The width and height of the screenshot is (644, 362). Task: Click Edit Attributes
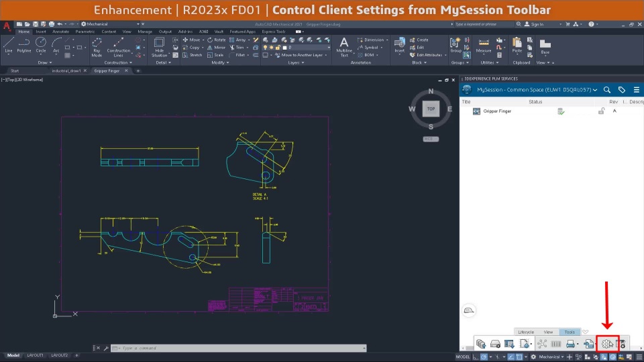[x=427, y=55]
